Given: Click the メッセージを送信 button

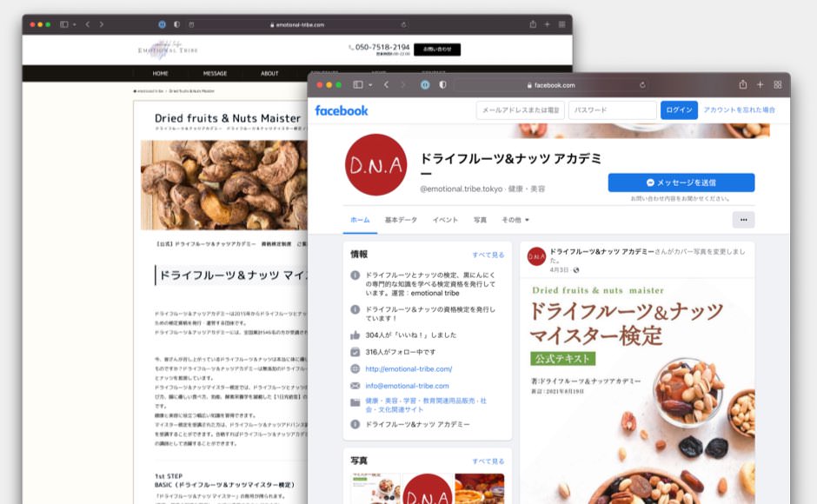Looking at the screenshot, I should [x=682, y=182].
